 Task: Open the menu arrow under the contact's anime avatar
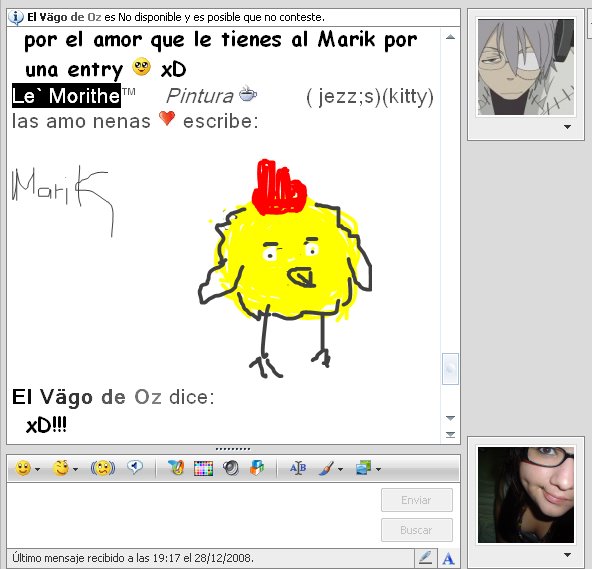pos(567,127)
